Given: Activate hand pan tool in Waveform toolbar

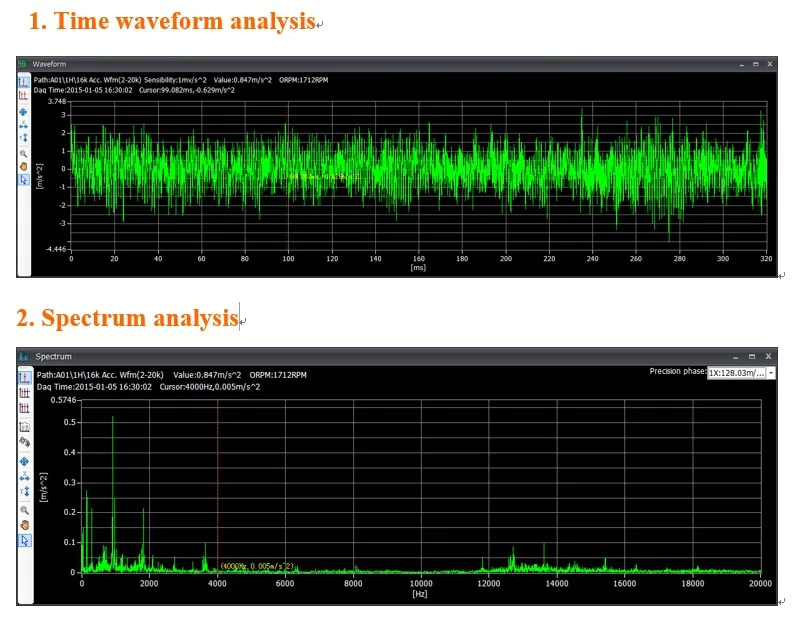Looking at the screenshot, I should 24,167.
